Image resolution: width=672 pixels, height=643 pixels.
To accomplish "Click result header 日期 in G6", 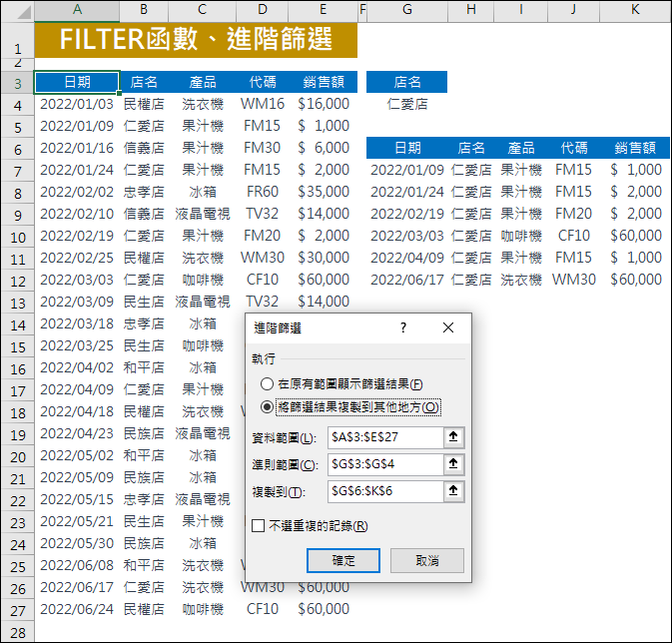I will [x=407, y=148].
